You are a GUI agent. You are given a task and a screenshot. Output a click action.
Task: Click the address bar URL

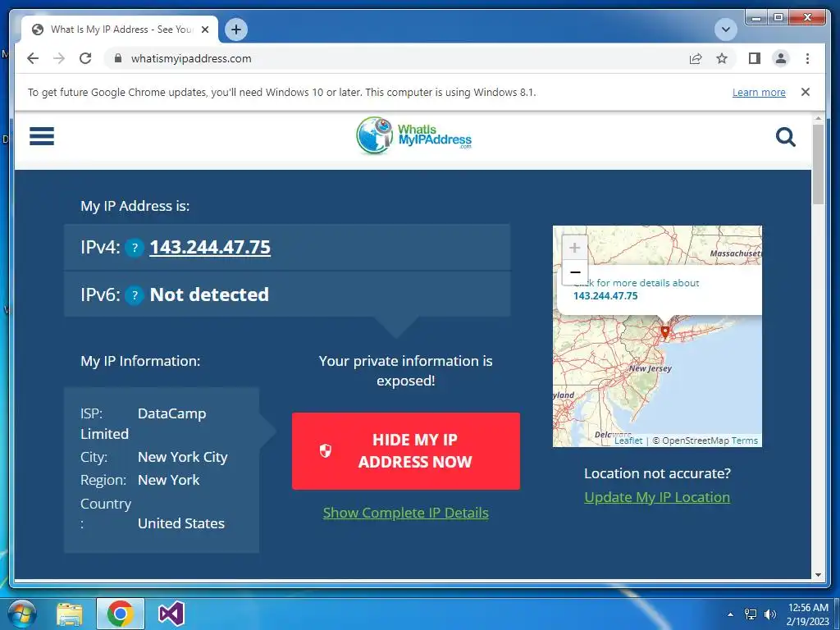pos(191,58)
